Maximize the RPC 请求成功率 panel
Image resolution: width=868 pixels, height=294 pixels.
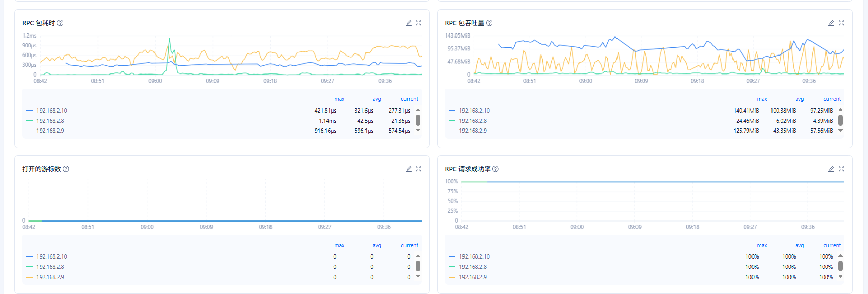(841, 169)
